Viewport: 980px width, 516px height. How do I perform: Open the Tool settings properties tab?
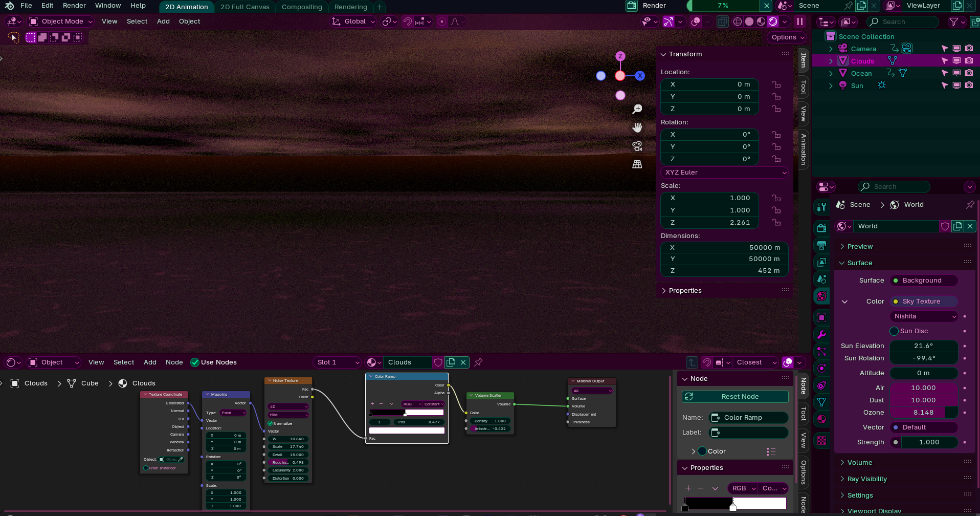[822, 207]
